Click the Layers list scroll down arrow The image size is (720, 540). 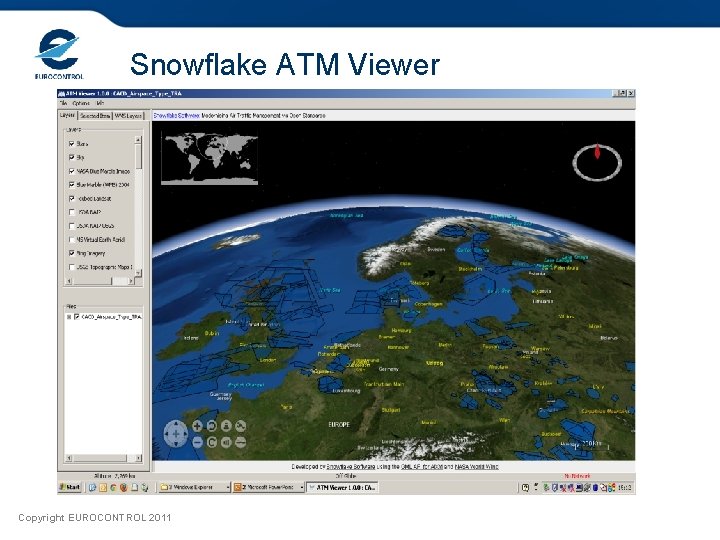click(x=138, y=273)
